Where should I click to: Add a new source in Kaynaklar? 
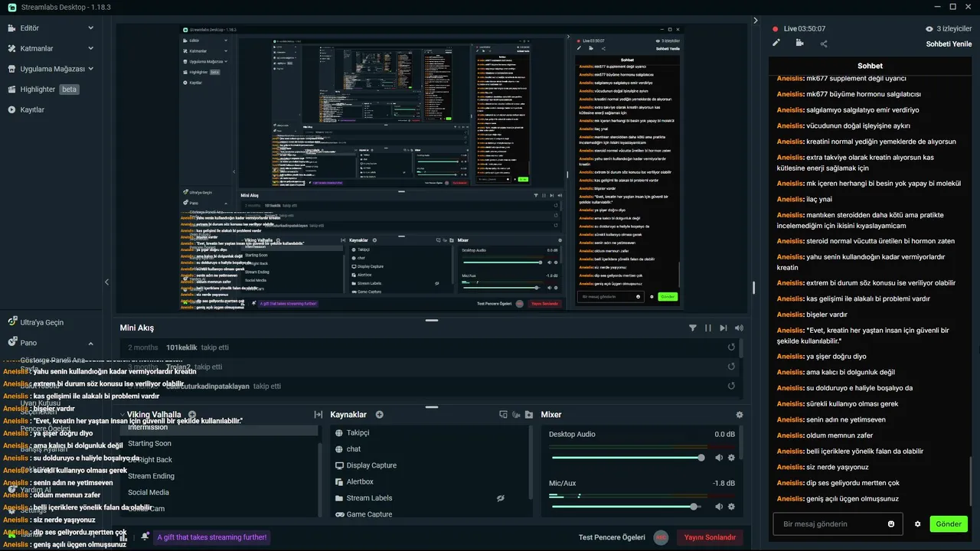tap(379, 415)
